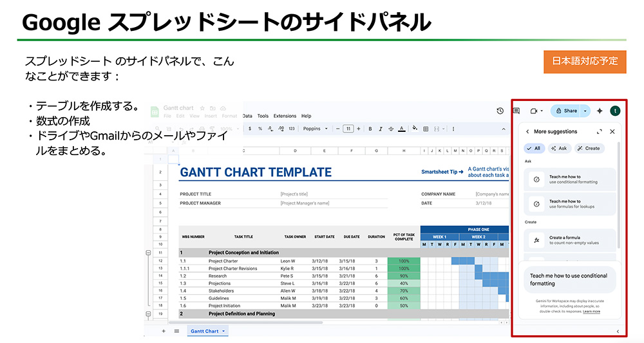Image resolution: width=644 pixels, height=343 pixels.
Task: Apply bold formatting
Action: (370, 129)
